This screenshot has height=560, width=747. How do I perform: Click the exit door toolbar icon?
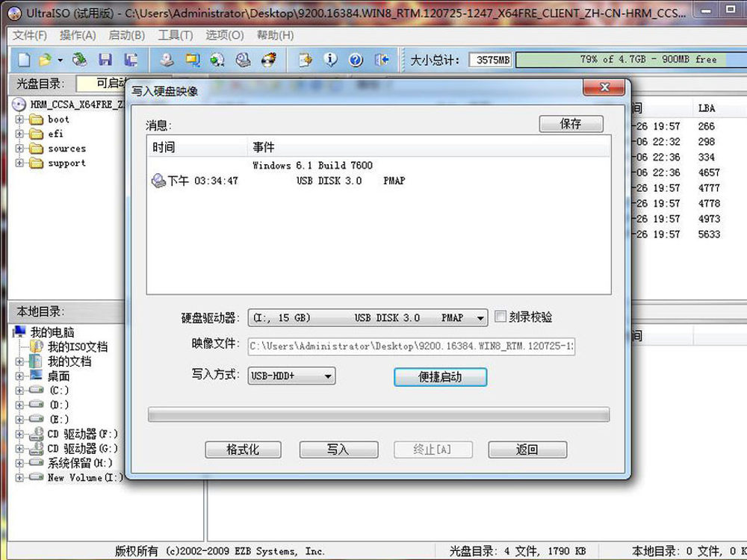[x=382, y=60]
